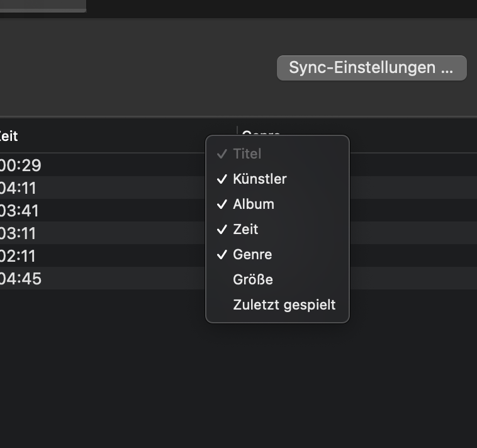Disable the Künstler column in the menu

[x=259, y=179]
